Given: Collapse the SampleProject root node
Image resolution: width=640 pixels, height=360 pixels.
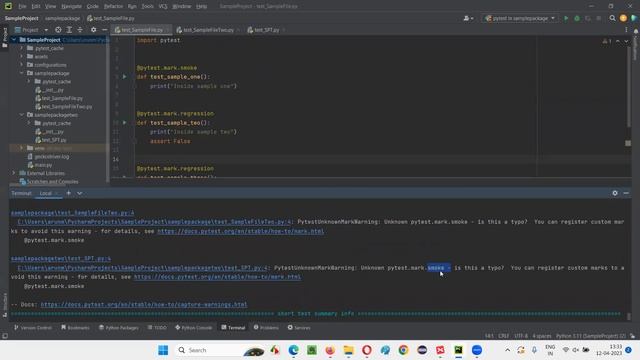Looking at the screenshot, I should 14,40.
